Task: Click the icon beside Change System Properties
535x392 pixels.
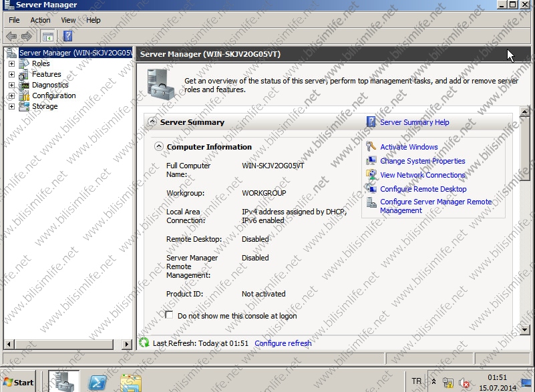Action: pyautogui.click(x=371, y=161)
